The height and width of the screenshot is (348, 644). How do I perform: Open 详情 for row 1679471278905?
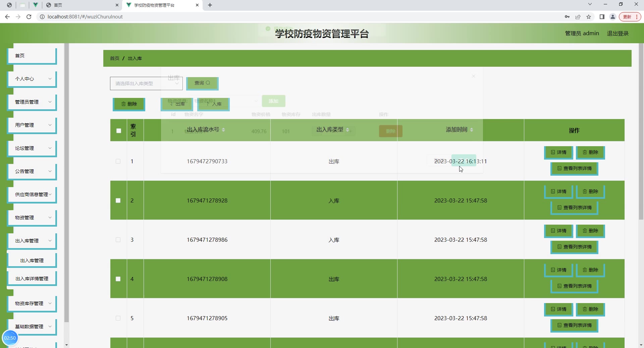tap(558, 309)
